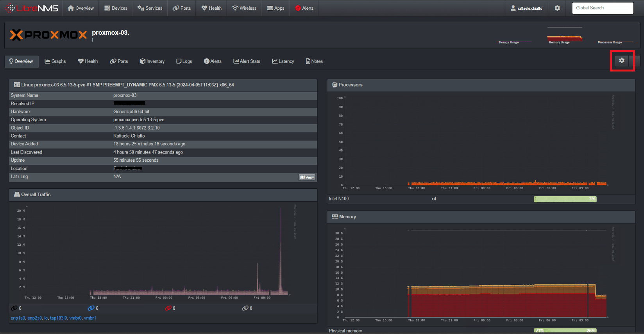Click Operating System value proxmox pve 6.5.13-5-pve

tap(139, 120)
